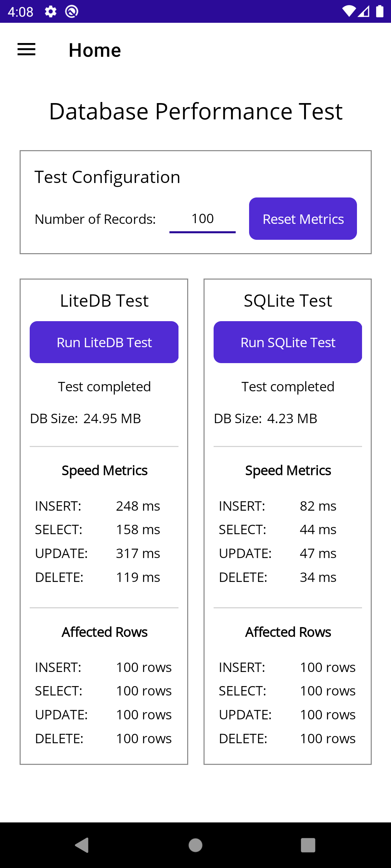The image size is (391, 868).
Task: Tap the Wi-Fi signal icon
Action: (x=349, y=11)
